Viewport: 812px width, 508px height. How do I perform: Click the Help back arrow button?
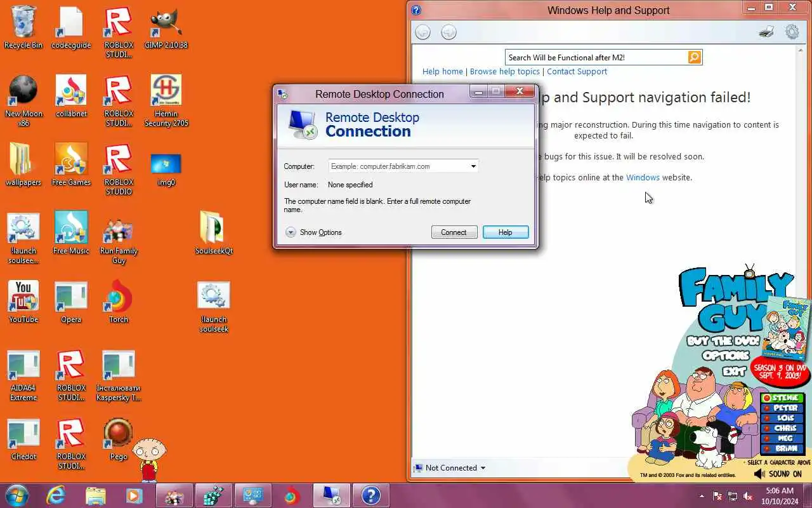coord(422,32)
